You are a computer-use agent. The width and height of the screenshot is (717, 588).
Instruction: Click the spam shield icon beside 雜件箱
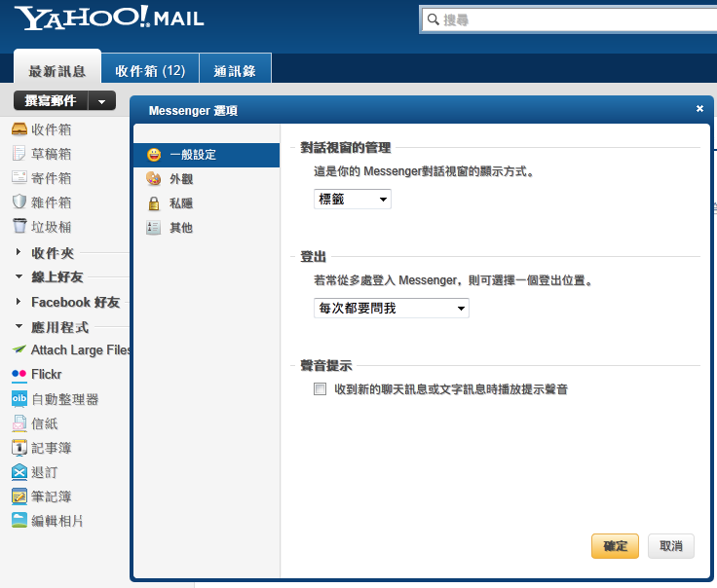(19, 202)
